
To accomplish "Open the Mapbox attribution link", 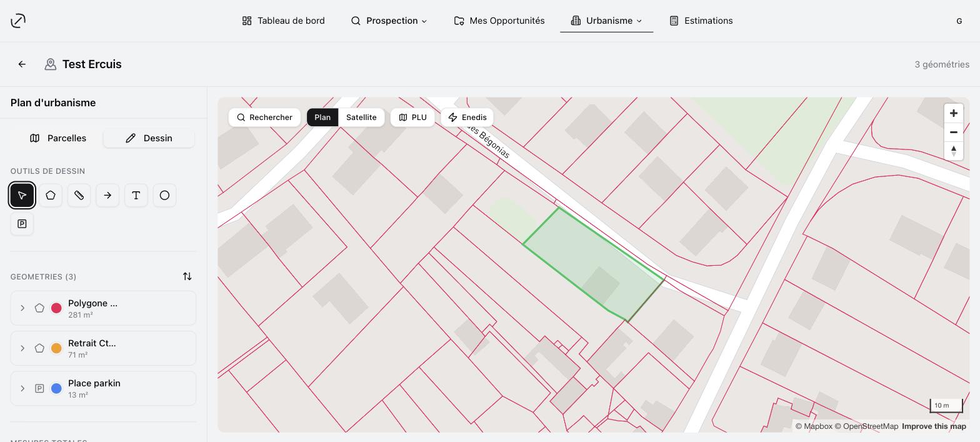I will pyautogui.click(x=814, y=426).
